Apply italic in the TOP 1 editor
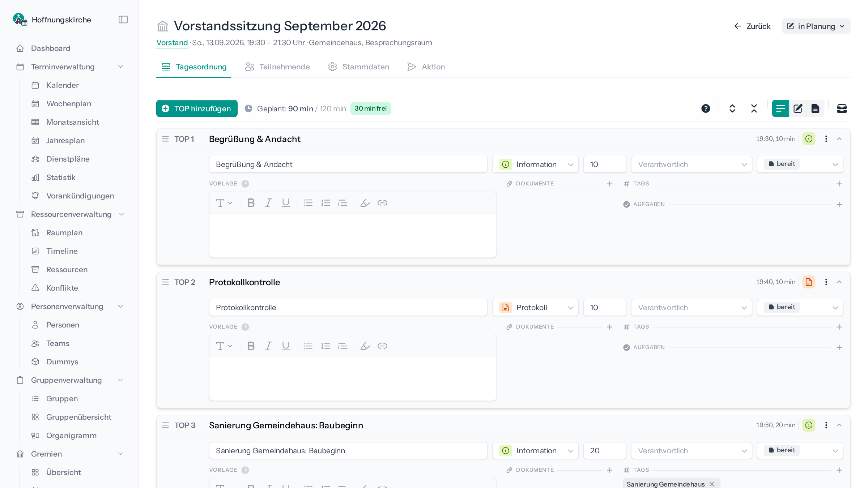The width and height of the screenshot is (868, 488). pyautogui.click(x=268, y=203)
